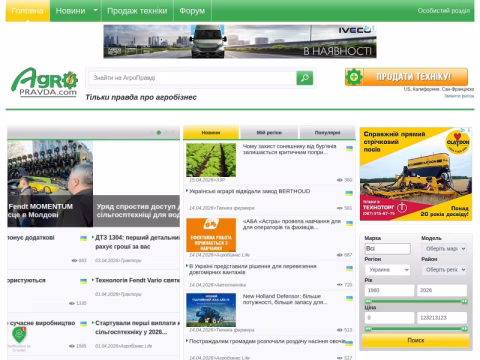Click left handle of the Рік slider

[368, 301]
